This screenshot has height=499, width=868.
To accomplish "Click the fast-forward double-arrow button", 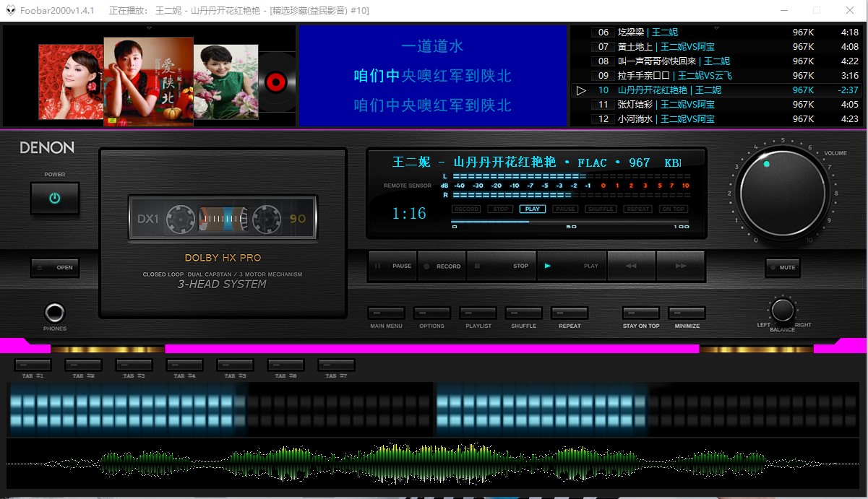I will pos(680,266).
